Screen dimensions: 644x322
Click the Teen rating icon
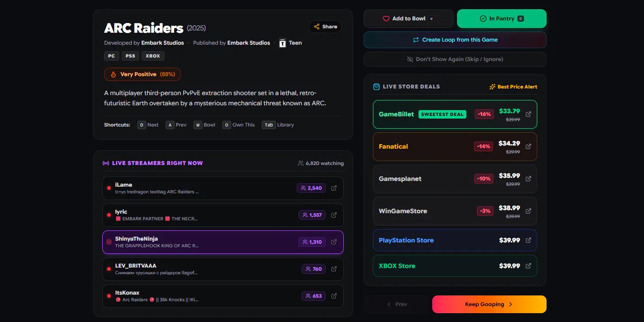pyautogui.click(x=283, y=43)
